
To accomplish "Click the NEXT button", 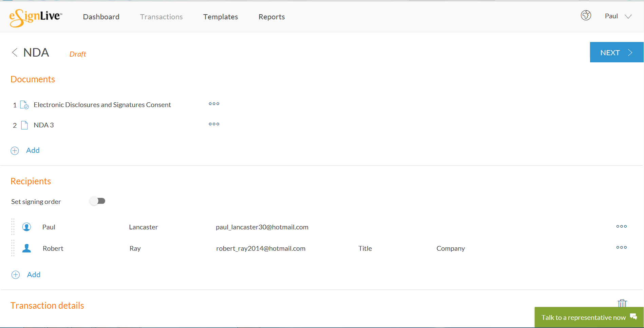I will [x=617, y=52].
